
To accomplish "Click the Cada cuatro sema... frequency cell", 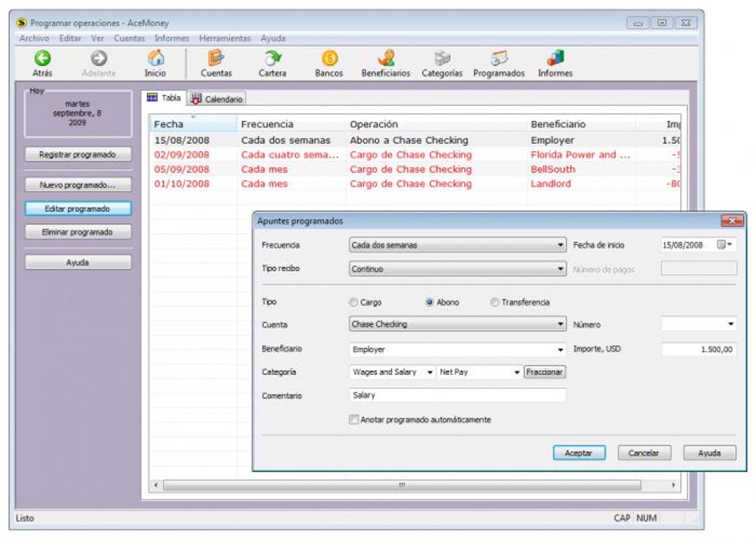I will click(x=291, y=155).
